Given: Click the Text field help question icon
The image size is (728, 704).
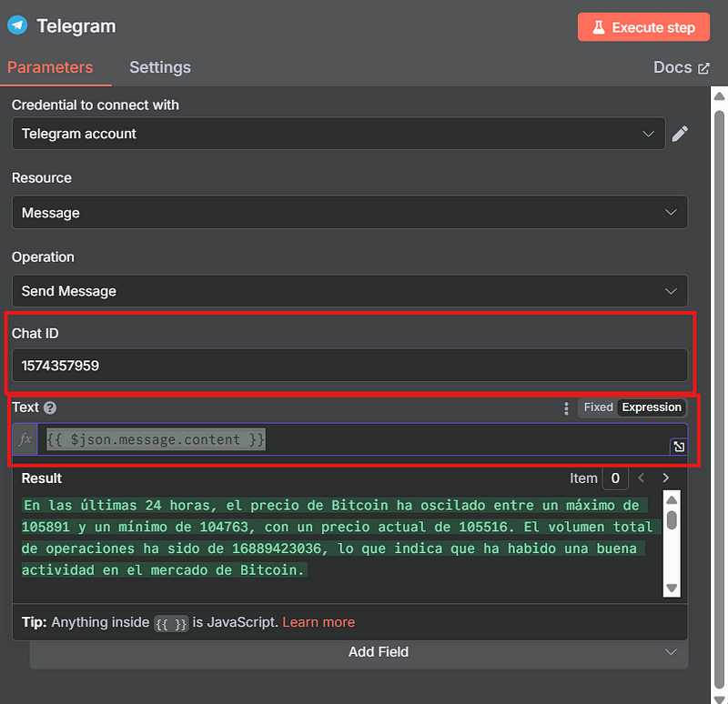Looking at the screenshot, I should point(50,407).
